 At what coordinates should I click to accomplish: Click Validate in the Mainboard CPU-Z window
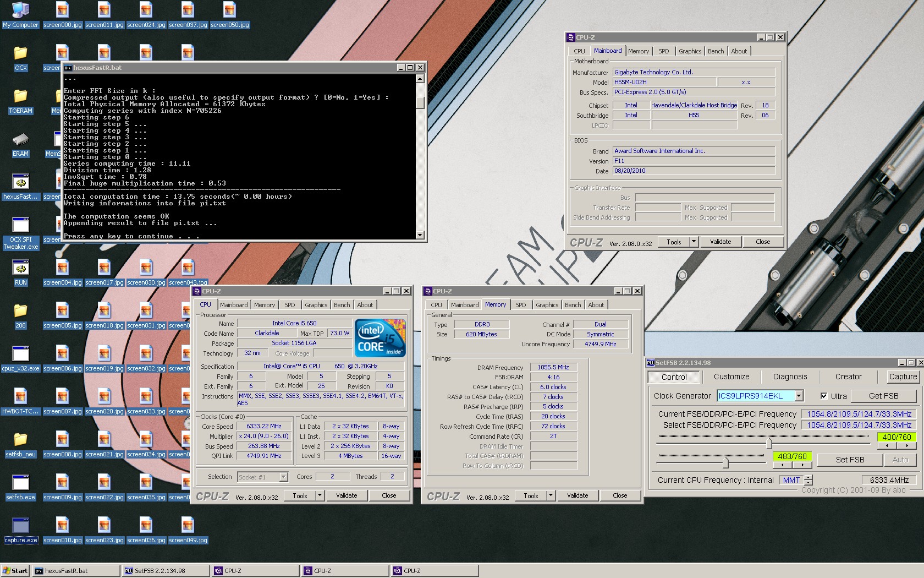(721, 242)
